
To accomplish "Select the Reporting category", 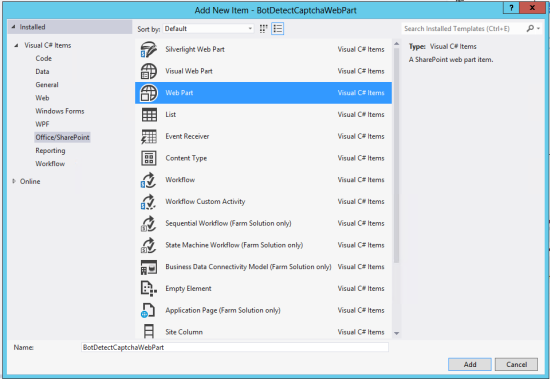I will [50, 151].
